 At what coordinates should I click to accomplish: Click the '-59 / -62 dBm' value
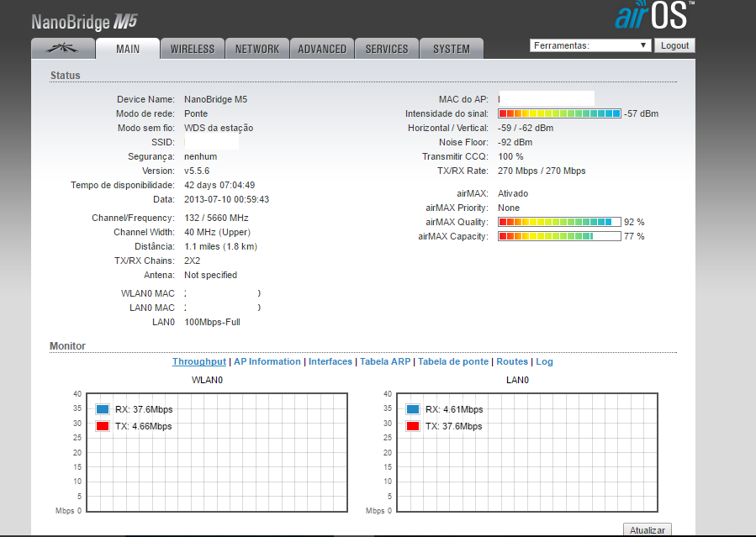[x=526, y=128]
